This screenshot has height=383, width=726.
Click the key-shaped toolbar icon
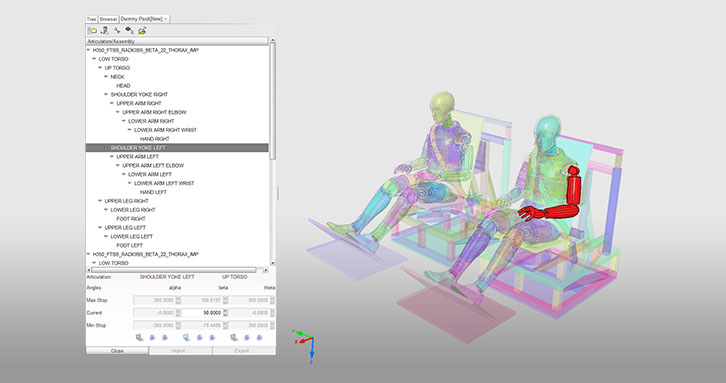click(130, 31)
